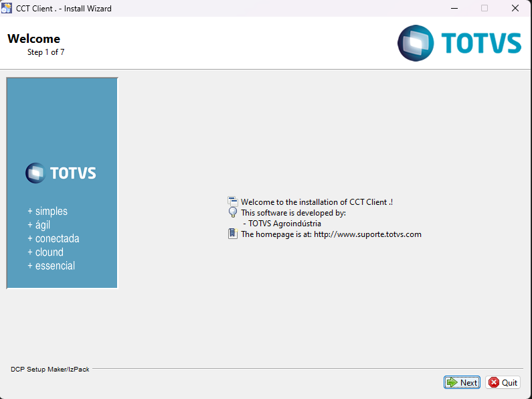Screen dimensions: 532x399
Task: Click the homepage URL http://www.suporte.totvs.com text
Action: click(x=367, y=234)
